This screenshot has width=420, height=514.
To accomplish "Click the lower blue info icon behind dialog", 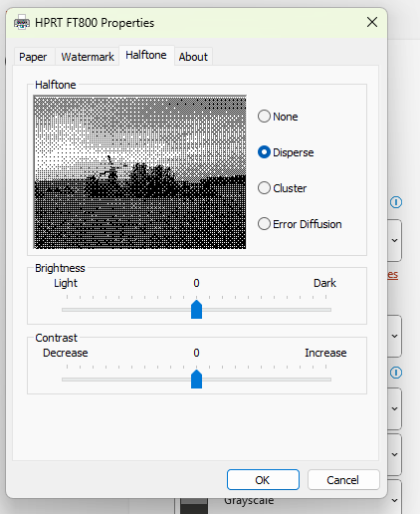I will click(396, 373).
